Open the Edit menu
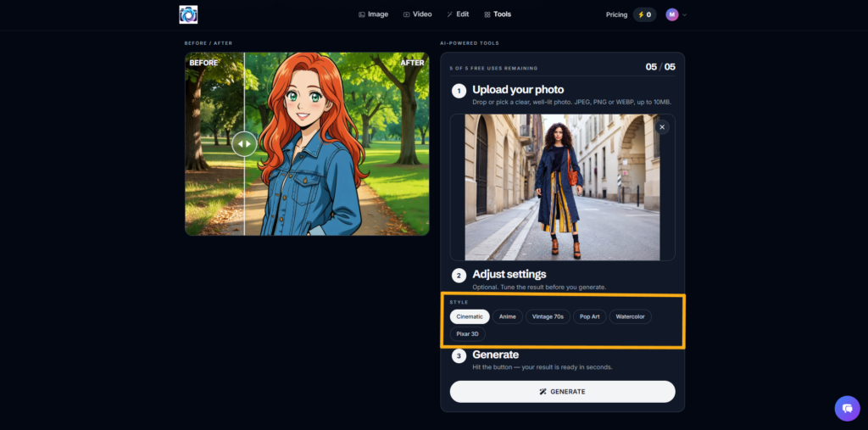This screenshot has height=430, width=868. 458,14
